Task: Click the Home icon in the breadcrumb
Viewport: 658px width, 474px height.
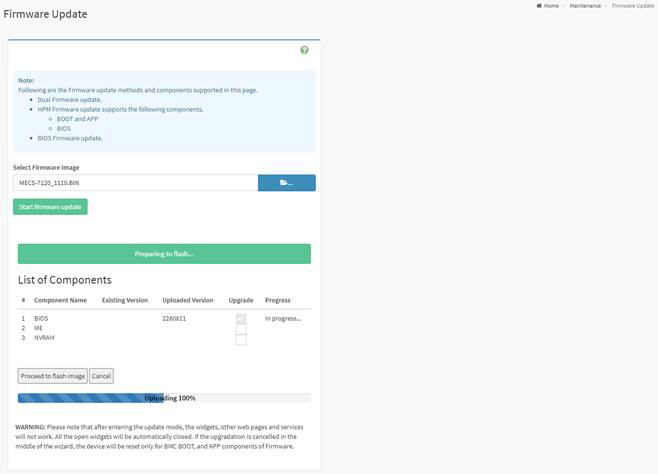Action: pos(540,6)
